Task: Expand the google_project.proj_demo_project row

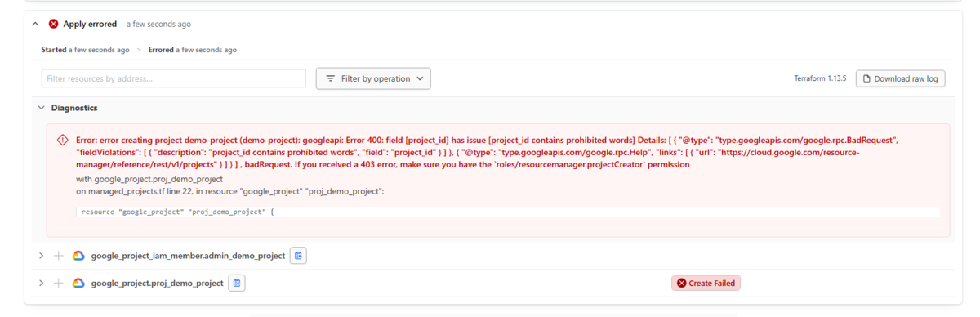Action: [x=42, y=283]
